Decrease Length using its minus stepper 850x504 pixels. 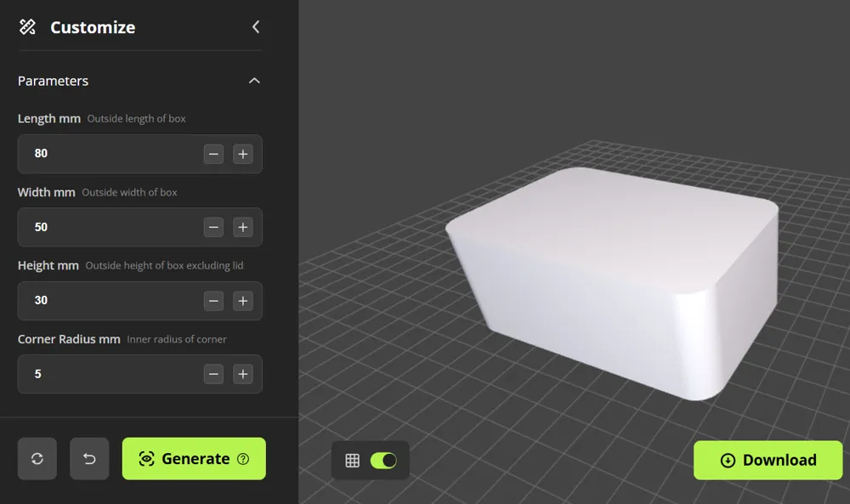click(x=214, y=154)
